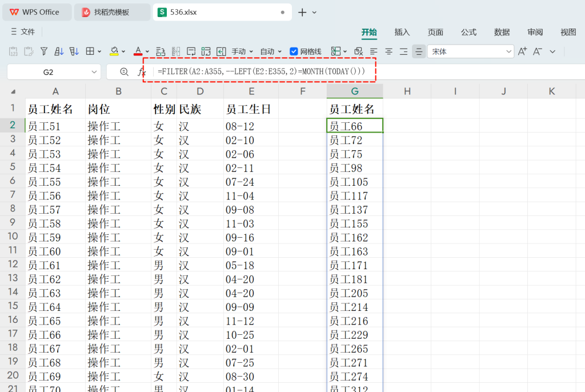Click cell 员工105 in column G
The height and width of the screenshot is (392, 585).
[x=355, y=182]
